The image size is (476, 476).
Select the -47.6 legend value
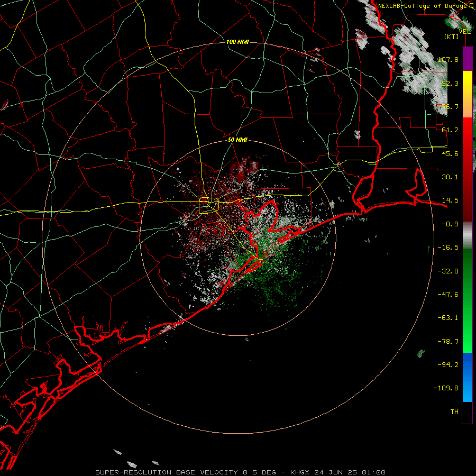(x=448, y=295)
